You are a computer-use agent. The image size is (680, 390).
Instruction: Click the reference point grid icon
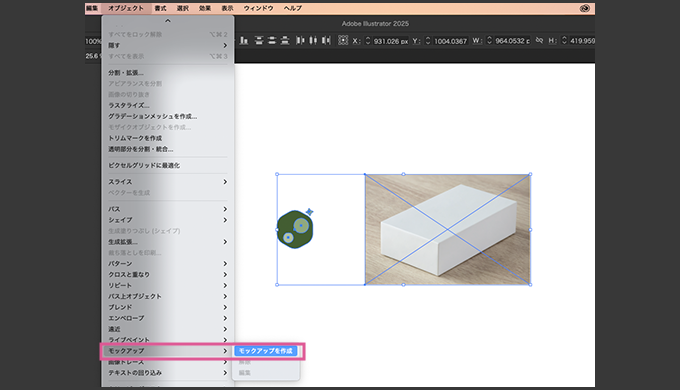[x=343, y=40]
